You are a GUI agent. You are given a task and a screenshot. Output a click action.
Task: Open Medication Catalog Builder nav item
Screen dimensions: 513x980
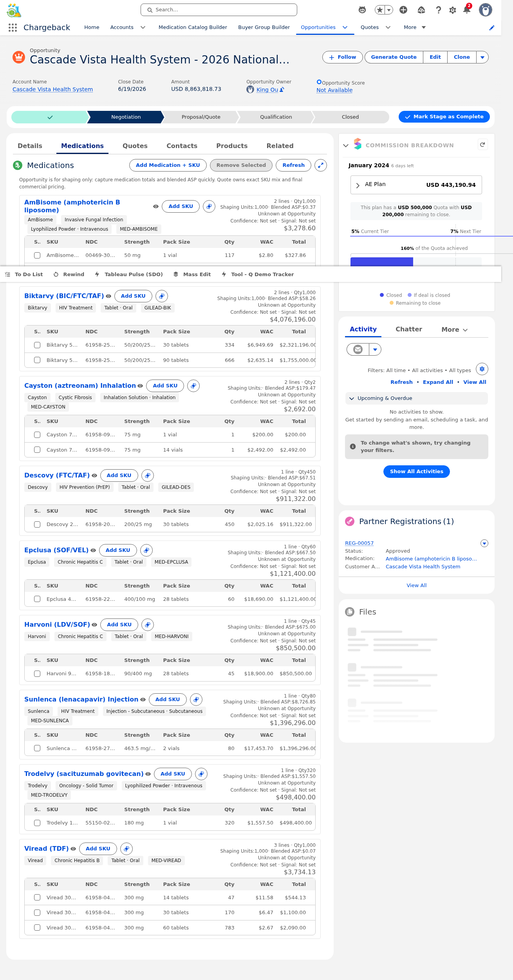tap(193, 27)
